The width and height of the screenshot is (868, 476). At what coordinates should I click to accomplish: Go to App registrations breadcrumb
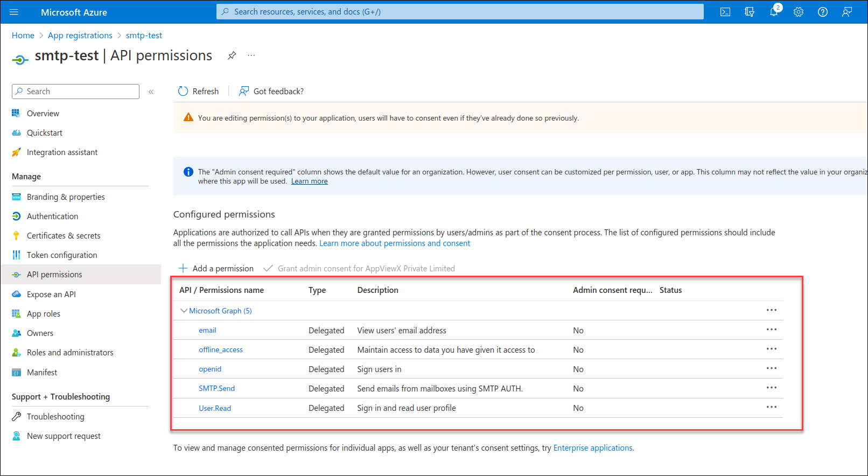[x=80, y=35]
